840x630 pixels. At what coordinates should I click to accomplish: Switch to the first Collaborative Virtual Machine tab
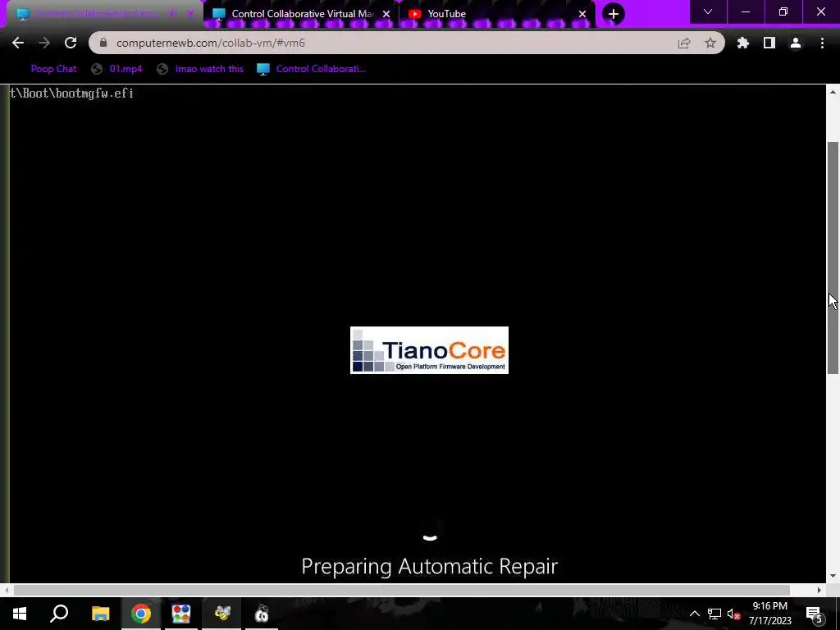click(x=97, y=14)
